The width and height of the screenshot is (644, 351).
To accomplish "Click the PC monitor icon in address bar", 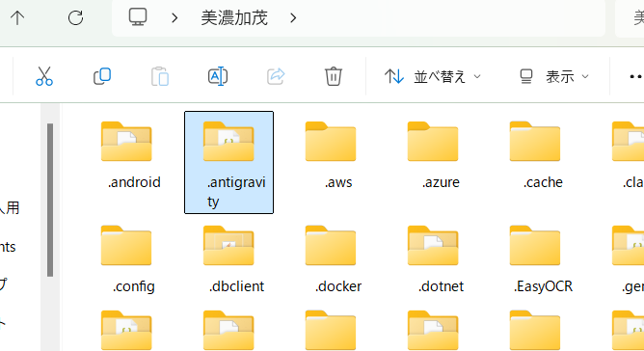I will coord(138,17).
